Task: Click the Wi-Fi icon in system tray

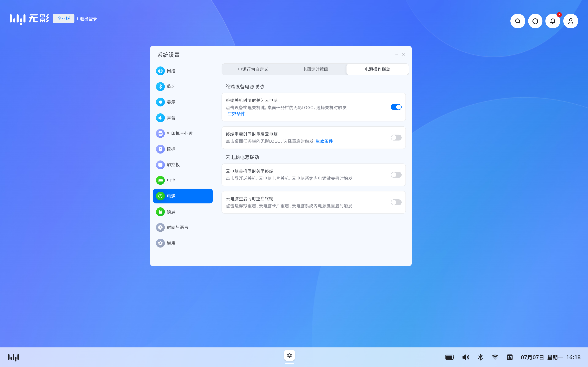Action: [x=495, y=357]
